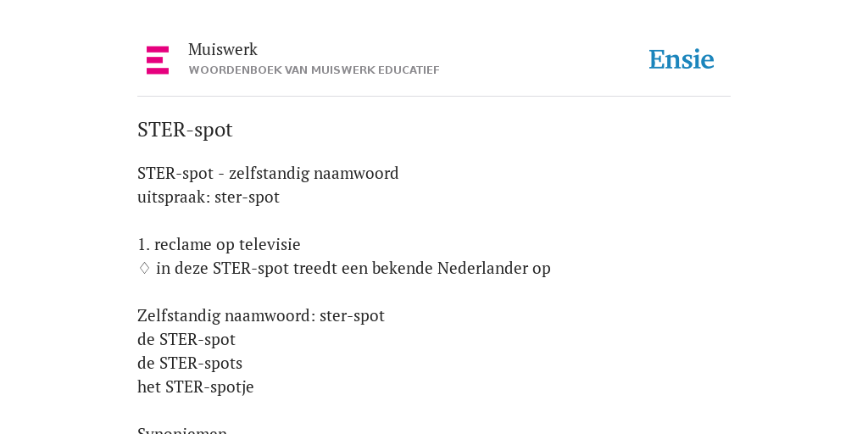Click the plural form 'de STER-spots'
This screenshot has width=868, height=434.
pyautogui.click(x=190, y=363)
